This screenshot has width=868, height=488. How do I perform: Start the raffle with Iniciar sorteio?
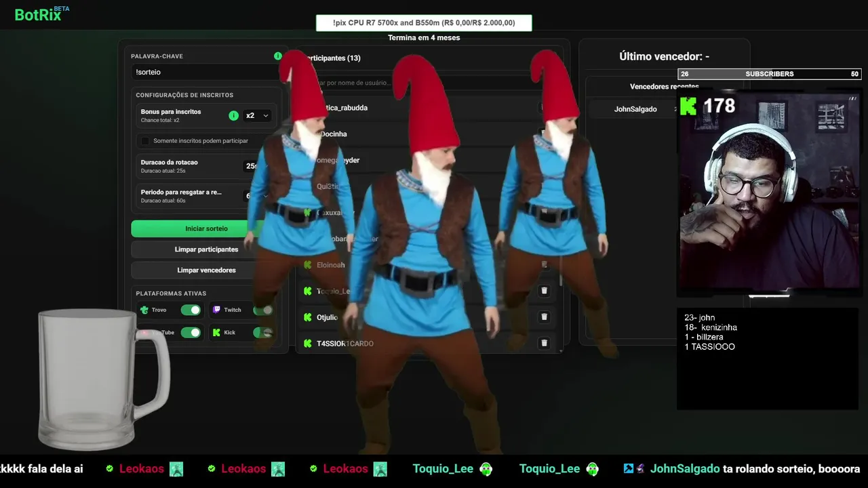[x=206, y=228]
